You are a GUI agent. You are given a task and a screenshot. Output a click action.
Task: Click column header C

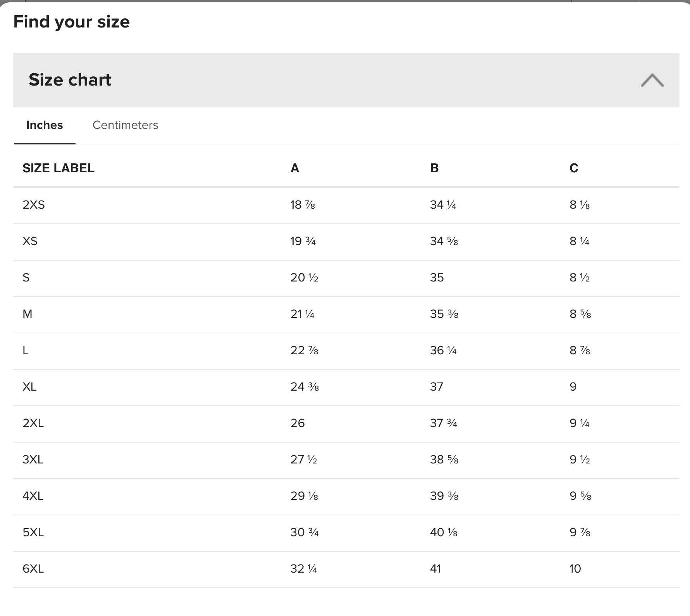pyautogui.click(x=574, y=168)
